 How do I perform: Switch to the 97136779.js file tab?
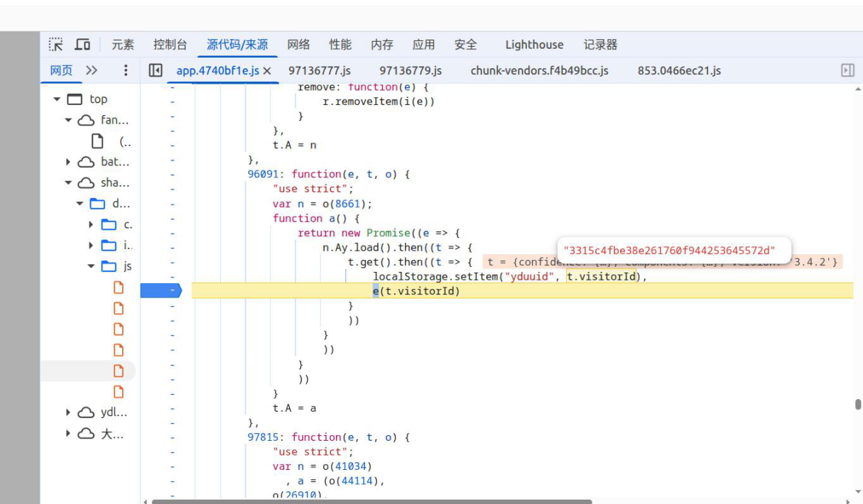pyautogui.click(x=411, y=71)
